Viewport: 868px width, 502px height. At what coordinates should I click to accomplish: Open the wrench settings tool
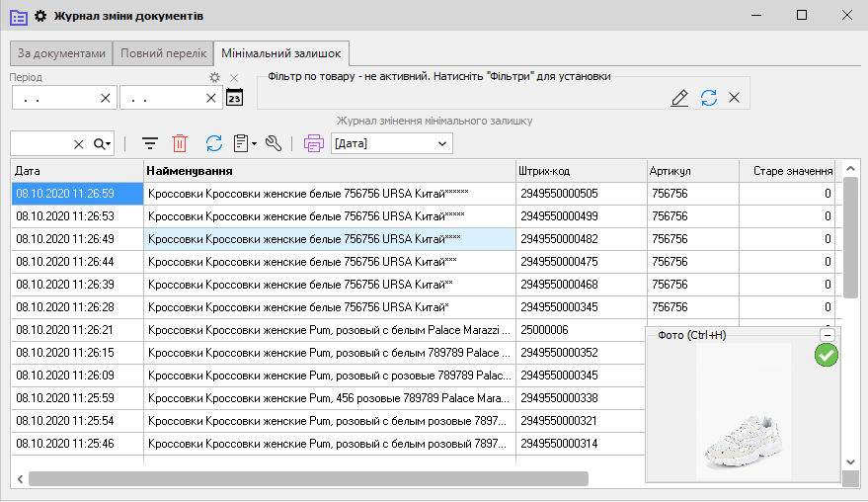tap(274, 144)
